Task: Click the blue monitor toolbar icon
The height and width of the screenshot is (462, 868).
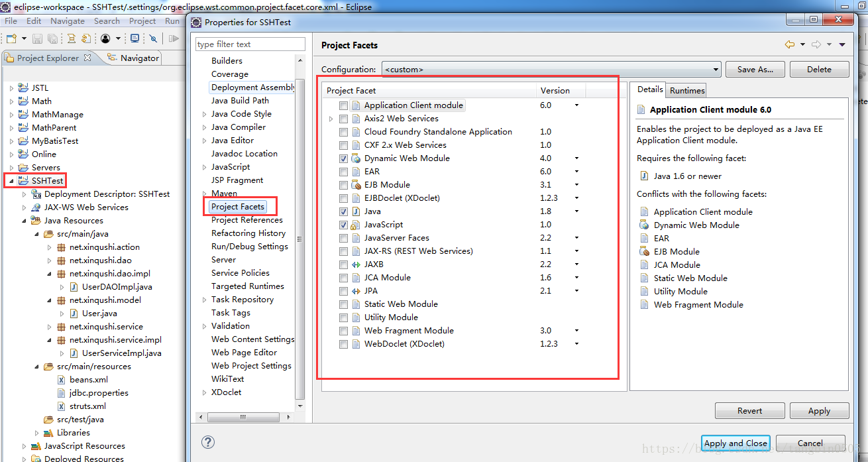Action: tap(135, 38)
